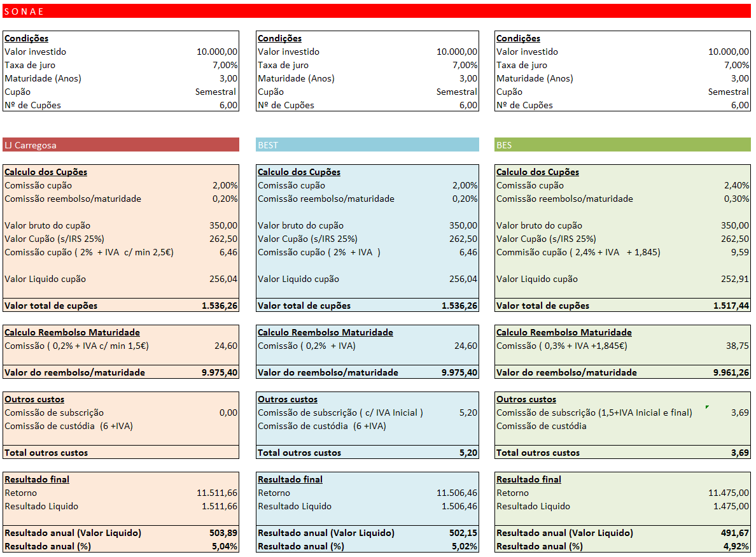Click BEST Outros custos heading
This screenshot has width=756, height=557.
pyautogui.click(x=288, y=399)
